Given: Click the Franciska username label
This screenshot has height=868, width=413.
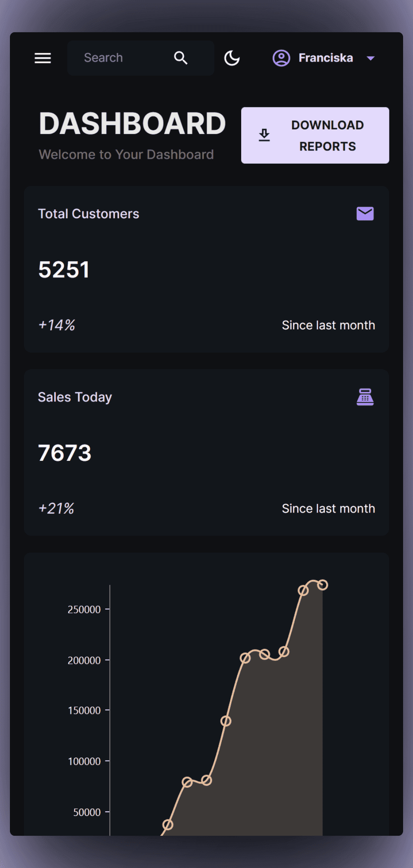Looking at the screenshot, I should [326, 58].
